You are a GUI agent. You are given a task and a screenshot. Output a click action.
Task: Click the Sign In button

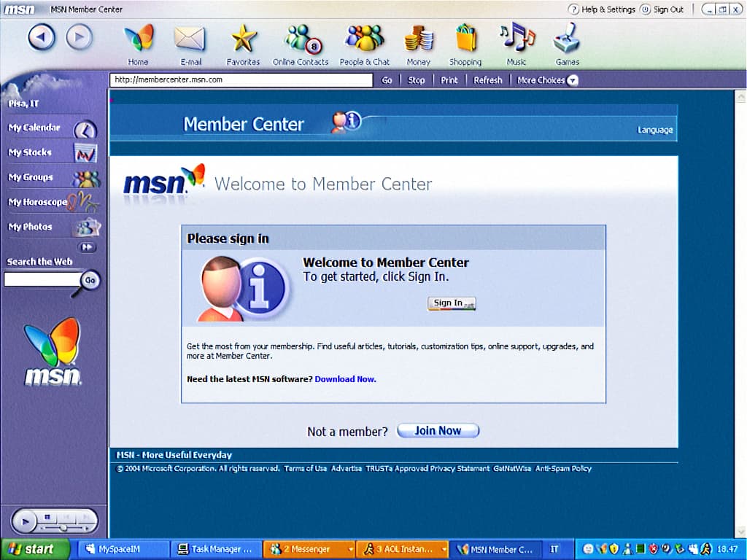click(452, 303)
